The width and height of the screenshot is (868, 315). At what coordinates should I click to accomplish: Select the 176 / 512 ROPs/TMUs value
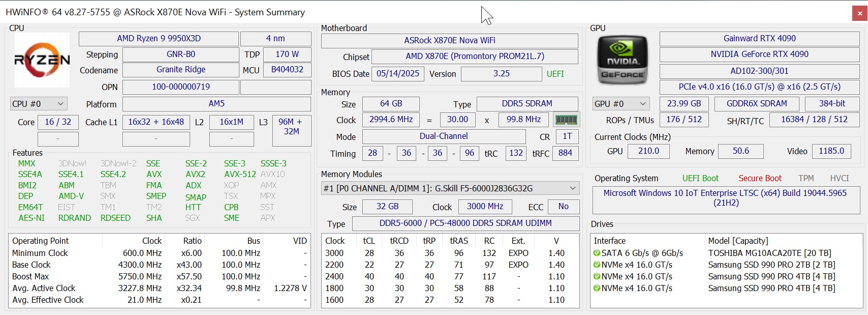684,120
